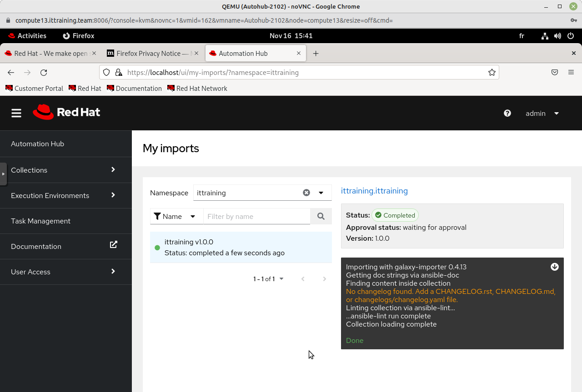Expand Execution Environments in sidebar
582x392 pixels.
click(66, 195)
